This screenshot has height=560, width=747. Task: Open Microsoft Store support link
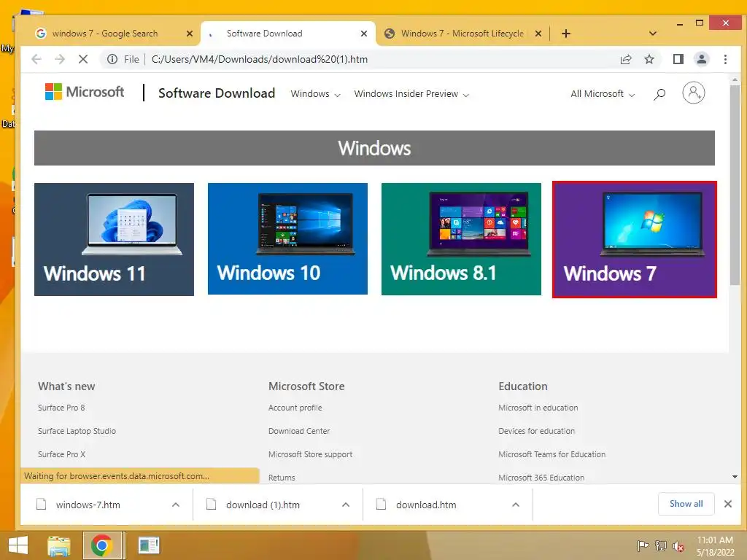[311, 454]
